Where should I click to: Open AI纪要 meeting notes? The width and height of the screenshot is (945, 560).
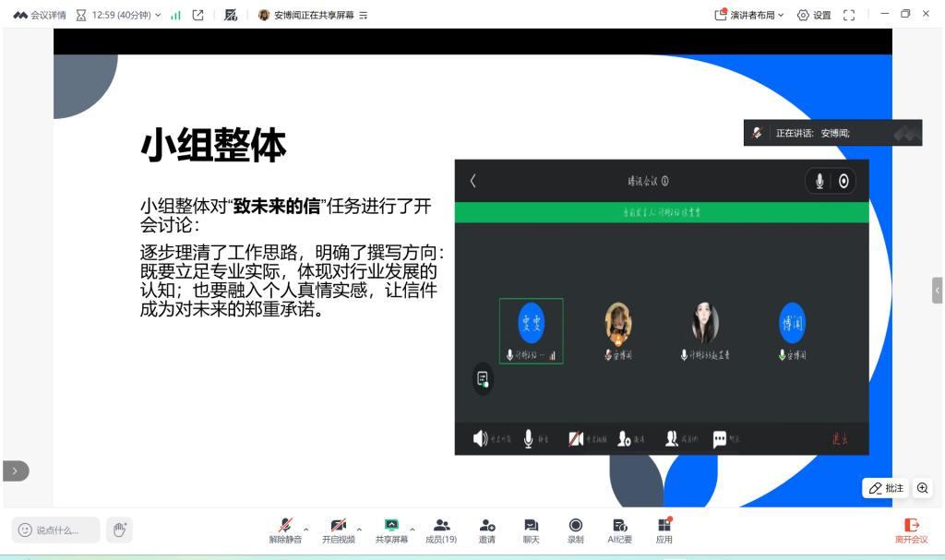pyautogui.click(x=620, y=530)
